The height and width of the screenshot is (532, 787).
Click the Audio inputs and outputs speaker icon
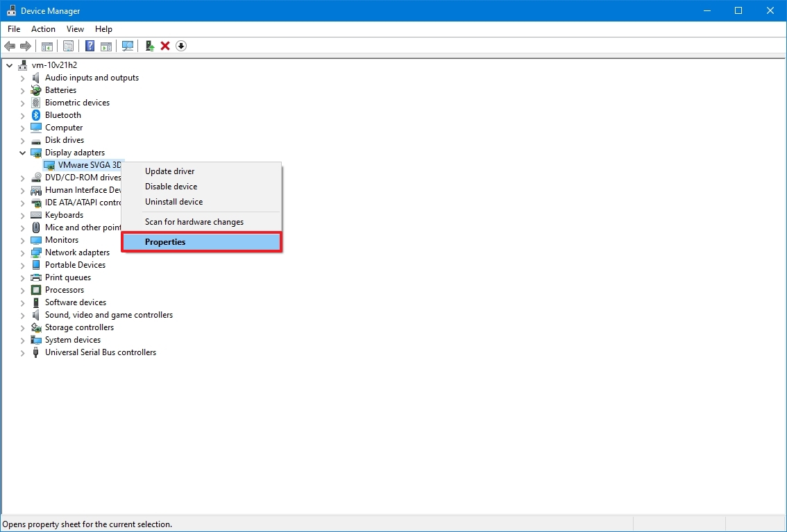35,78
